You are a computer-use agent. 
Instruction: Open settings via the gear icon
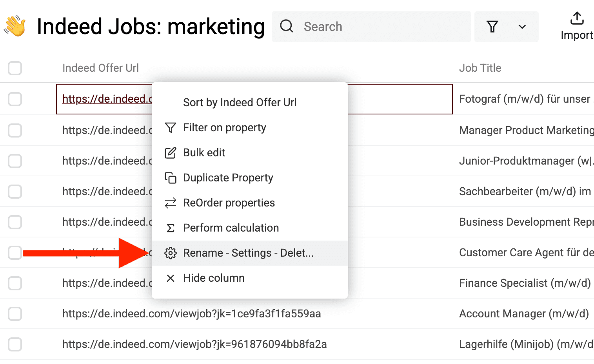[x=171, y=253]
